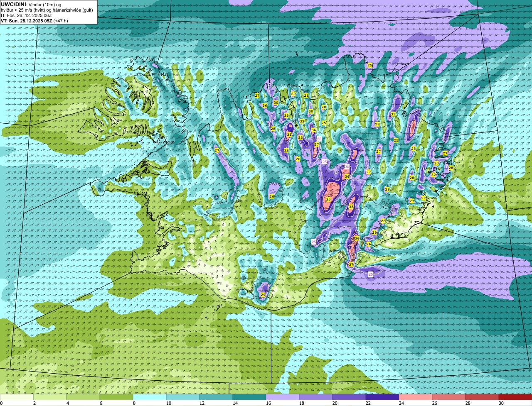Viewport: 532px width, 406px height.
Task: Pick the 22–24 m/s dark indigo legend swatch
Action: [x=382, y=397]
